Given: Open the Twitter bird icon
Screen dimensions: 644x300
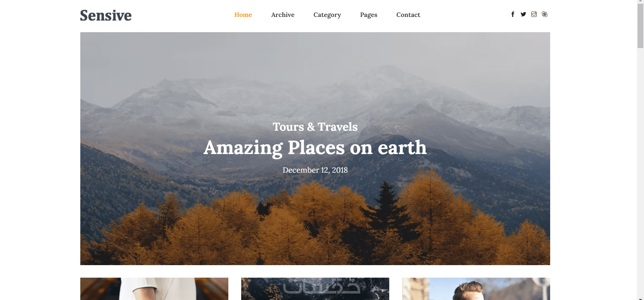Looking at the screenshot, I should point(523,14).
